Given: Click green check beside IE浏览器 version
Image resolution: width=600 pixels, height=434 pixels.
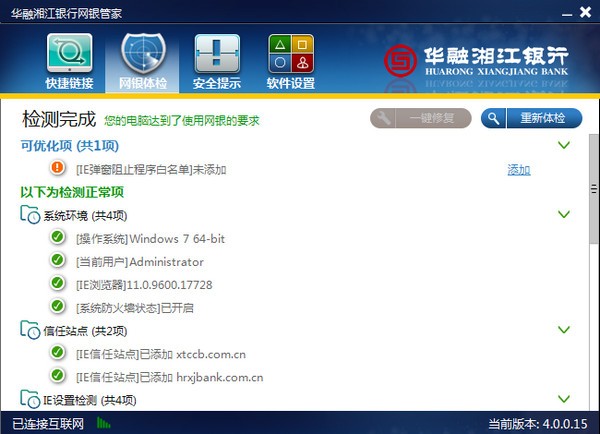Looking at the screenshot, I should [57, 283].
